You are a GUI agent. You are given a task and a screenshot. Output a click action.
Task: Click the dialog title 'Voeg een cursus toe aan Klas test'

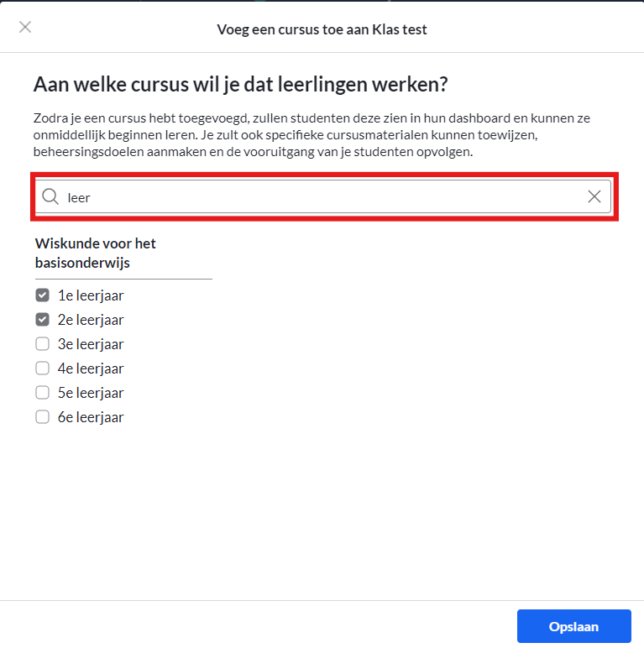pos(322,29)
